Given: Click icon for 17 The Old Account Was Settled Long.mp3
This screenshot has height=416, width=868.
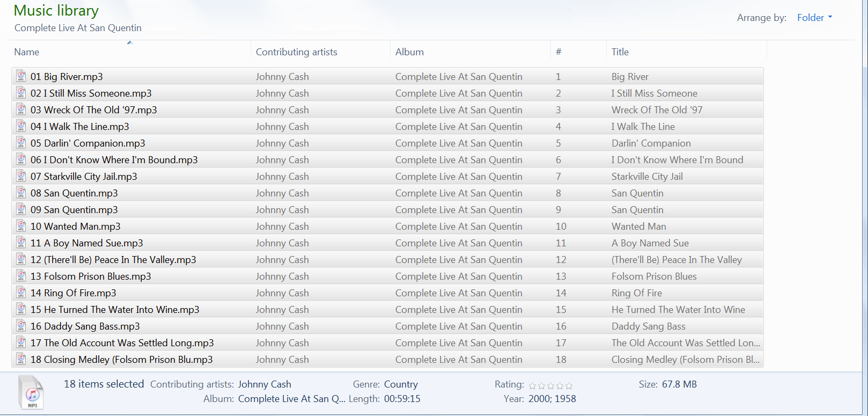Looking at the screenshot, I should point(21,342).
